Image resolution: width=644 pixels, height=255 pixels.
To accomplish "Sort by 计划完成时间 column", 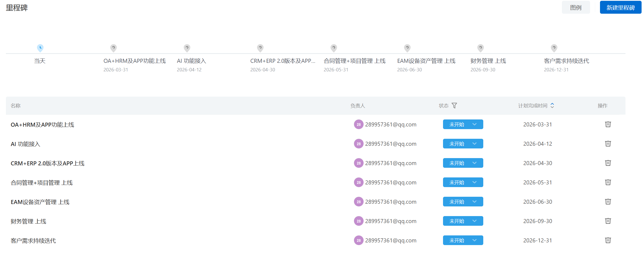I will (552, 105).
